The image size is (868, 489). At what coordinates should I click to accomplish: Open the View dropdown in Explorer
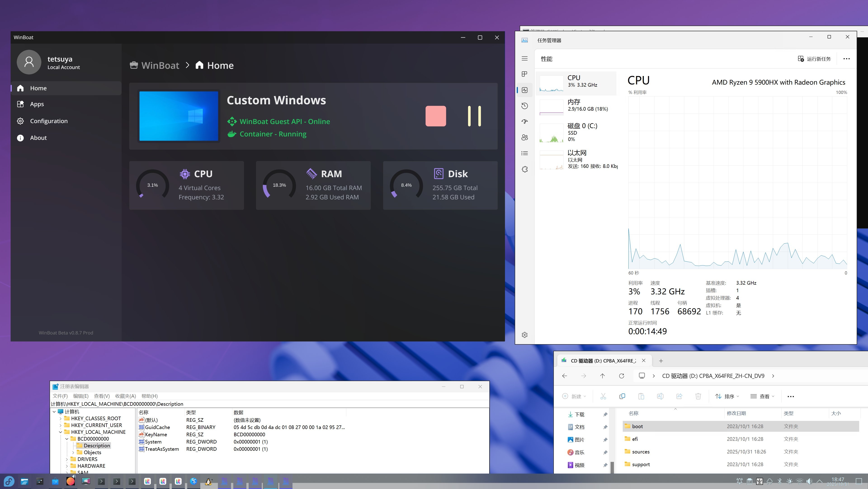tap(762, 396)
